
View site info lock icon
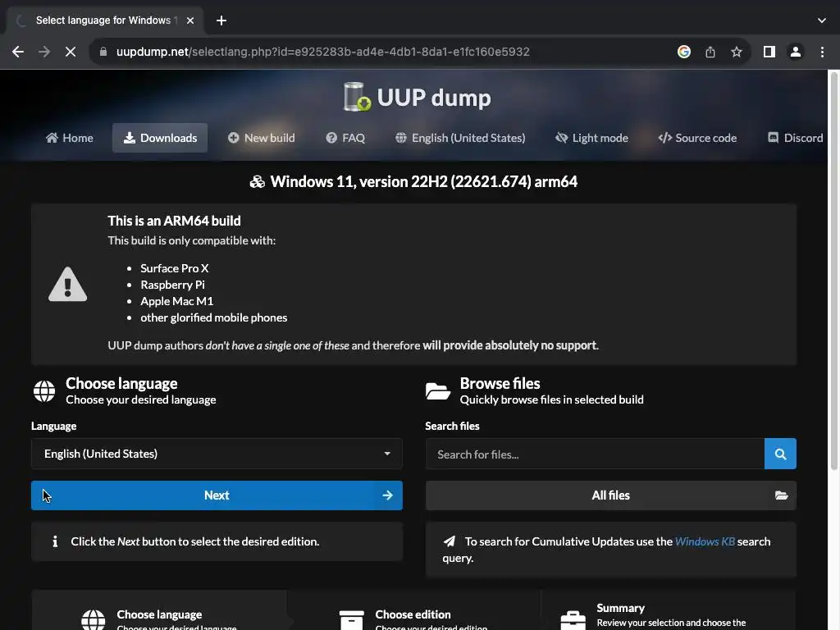pyautogui.click(x=103, y=52)
